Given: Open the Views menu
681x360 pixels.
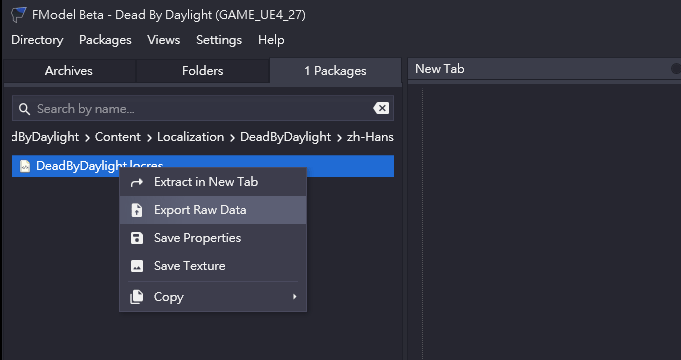Looking at the screenshot, I should [164, 40].
